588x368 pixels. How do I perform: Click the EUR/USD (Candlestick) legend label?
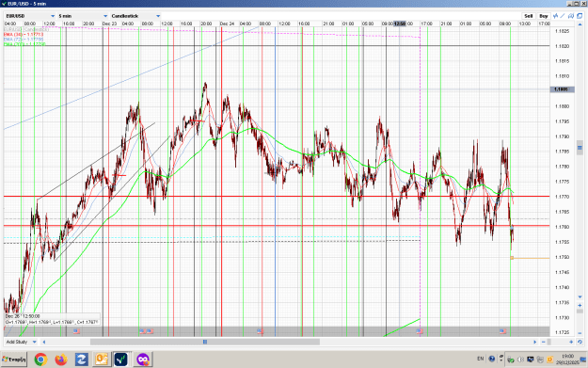click(x=26, y=29)
